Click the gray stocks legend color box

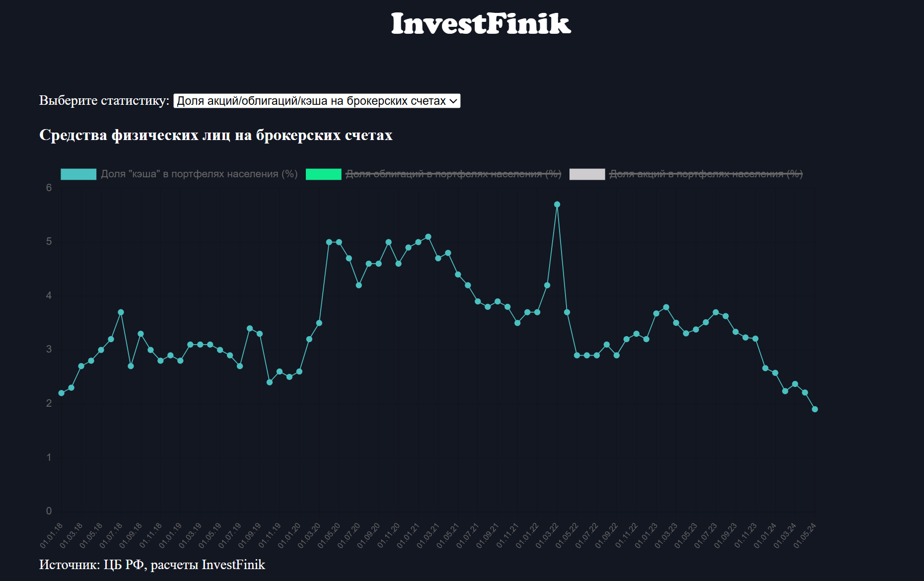587,174
